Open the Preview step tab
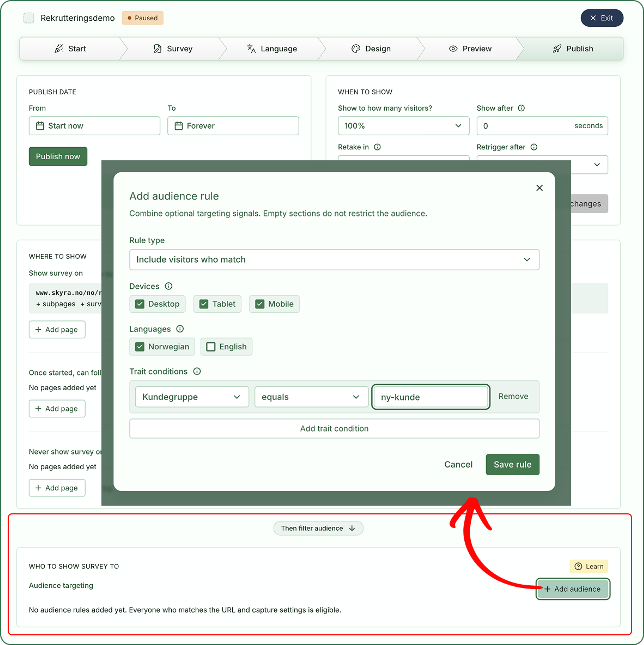Screen dimensions: 644x645 tap(470, 49)
